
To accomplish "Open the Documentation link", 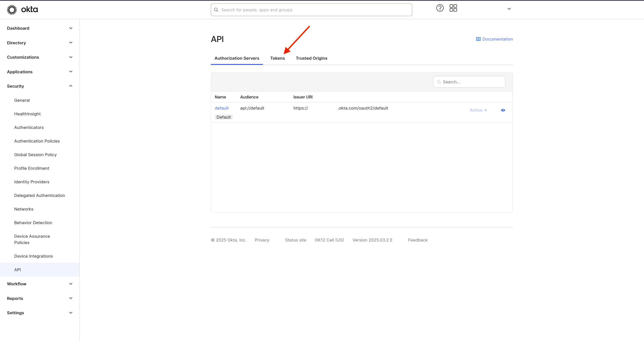I will (x=497, y=39).
